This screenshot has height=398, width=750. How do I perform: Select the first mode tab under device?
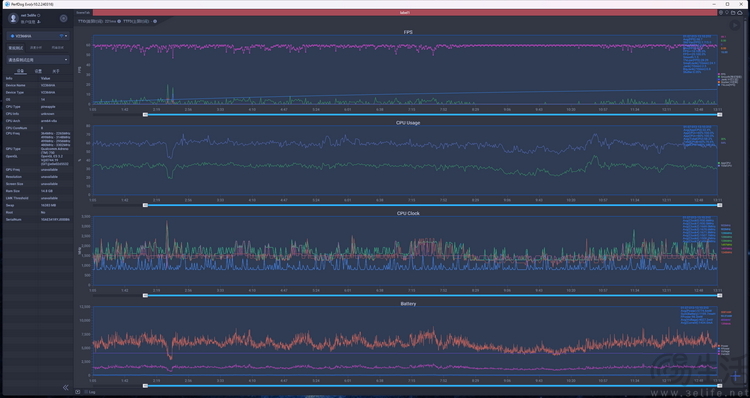pos(16,48)
